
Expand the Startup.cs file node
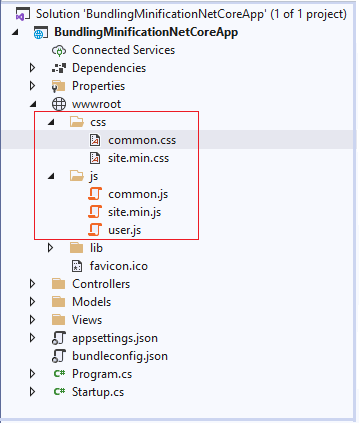(x=32, y=392)
